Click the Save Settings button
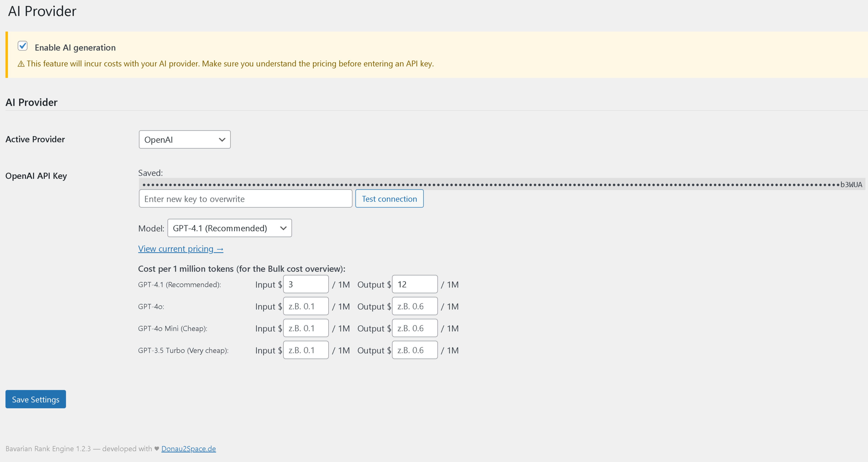868x462 pixels. (35, 399)
